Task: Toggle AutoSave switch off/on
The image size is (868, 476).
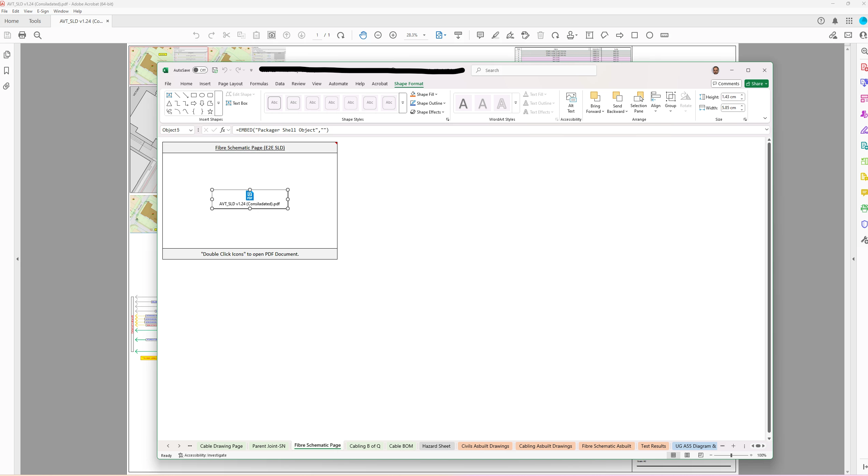Action: (200, 70)
